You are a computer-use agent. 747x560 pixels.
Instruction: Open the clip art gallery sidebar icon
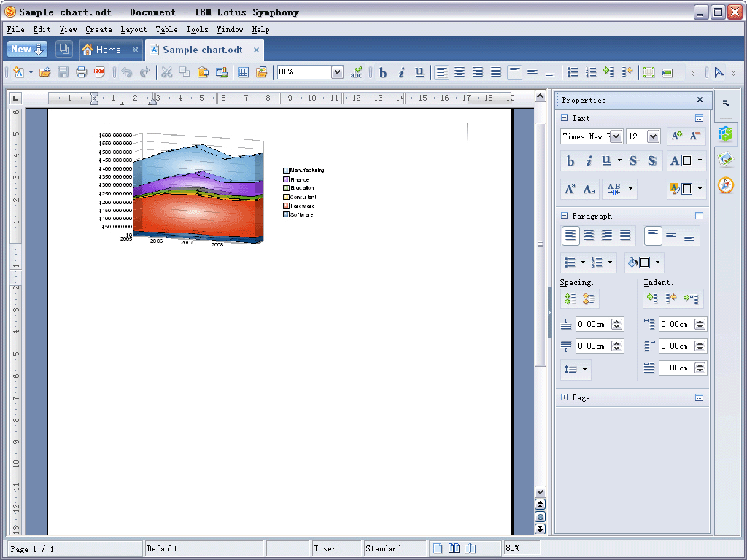[725, 160]
